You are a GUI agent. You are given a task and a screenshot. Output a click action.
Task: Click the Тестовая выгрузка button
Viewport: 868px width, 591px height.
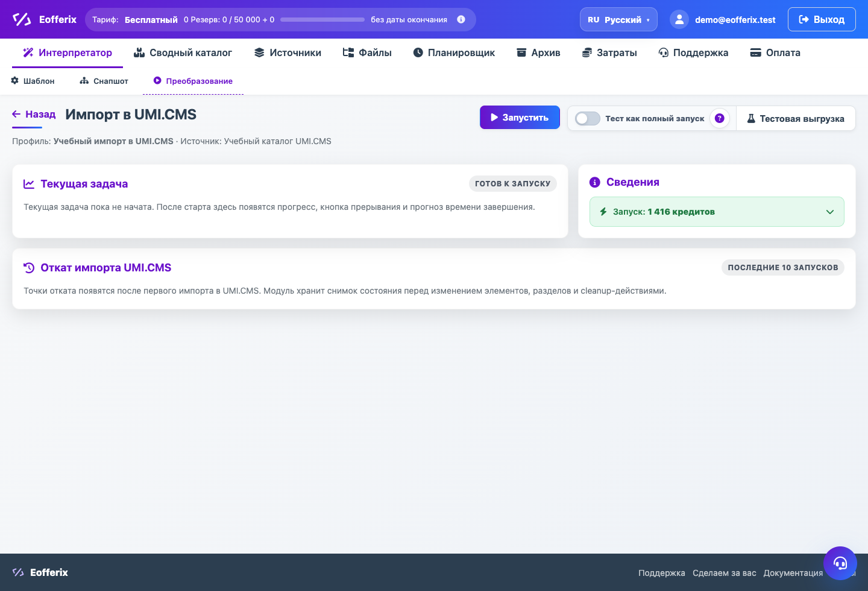point(796,118)
